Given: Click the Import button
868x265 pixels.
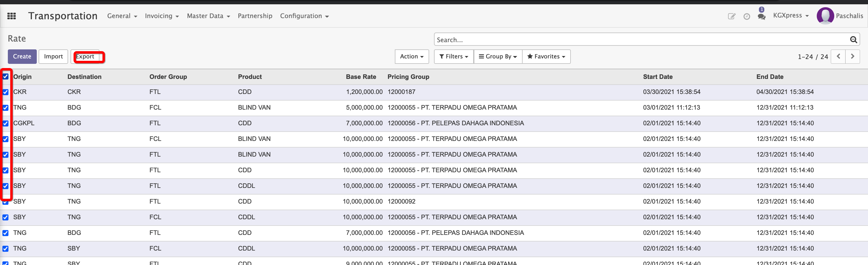Looking at the screenshot, I should pyautogui.click(x=53, y=56).
